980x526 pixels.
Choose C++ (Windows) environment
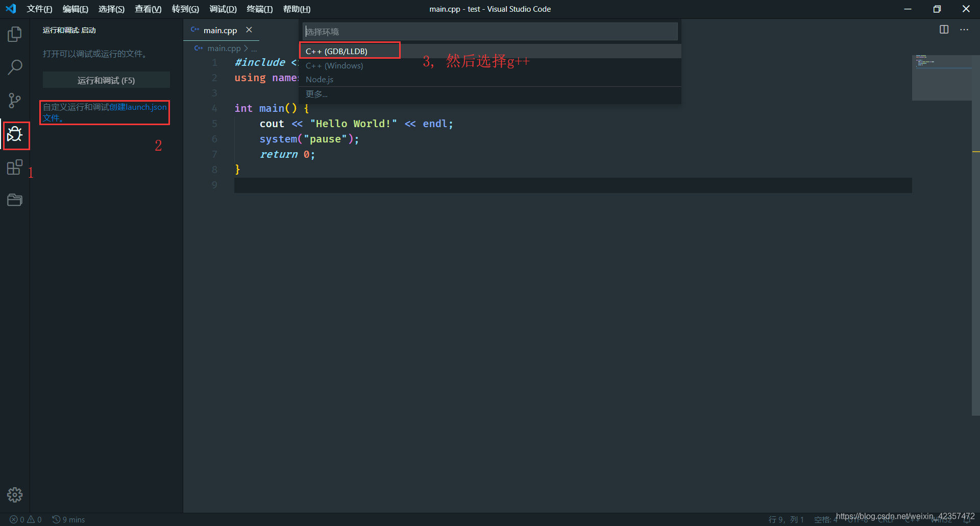click(490, 65)
